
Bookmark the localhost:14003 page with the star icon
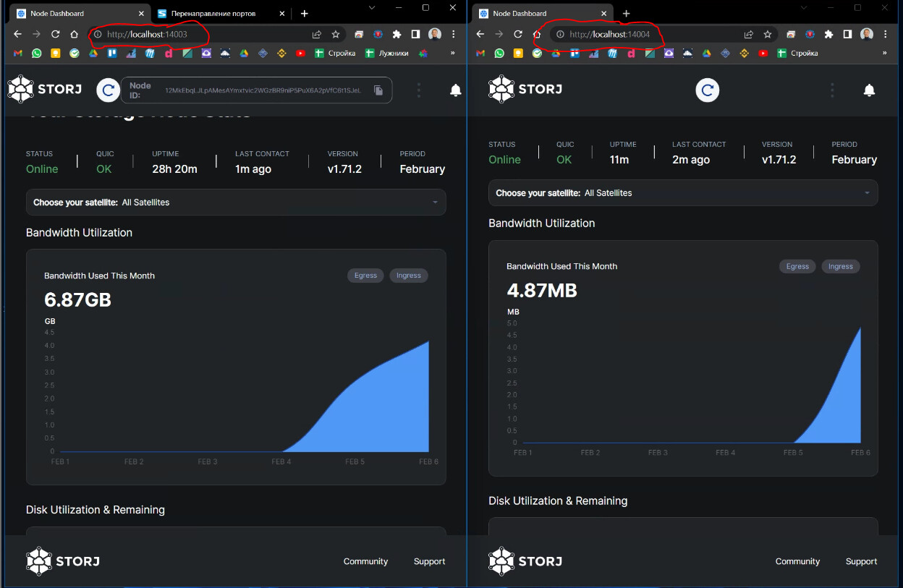pyautogui.click(x=336, y=34)
